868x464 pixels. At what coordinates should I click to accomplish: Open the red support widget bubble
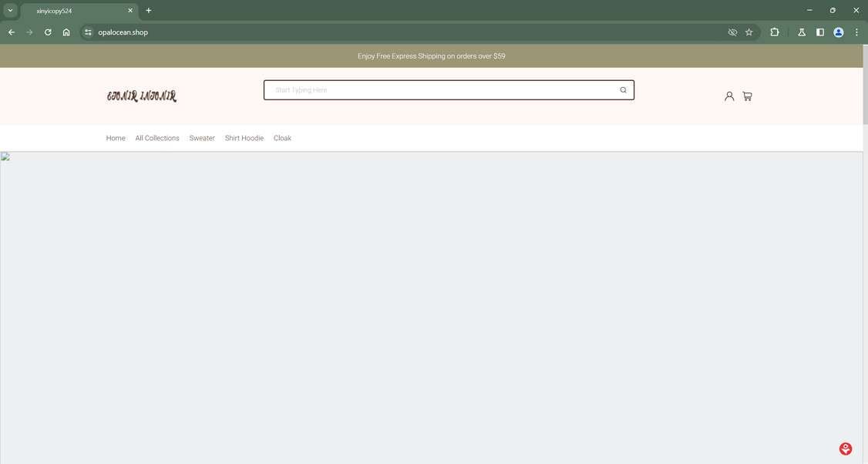tap(845, 448)
